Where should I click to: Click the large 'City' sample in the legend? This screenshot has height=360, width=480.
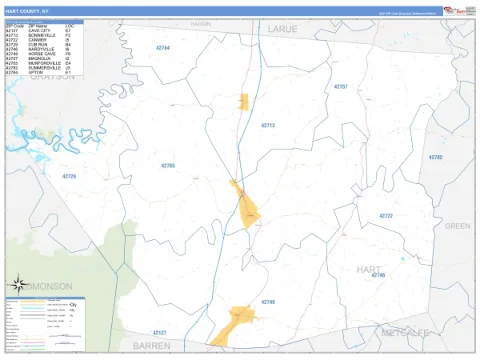pyautogui.click(x=73, y=305)
